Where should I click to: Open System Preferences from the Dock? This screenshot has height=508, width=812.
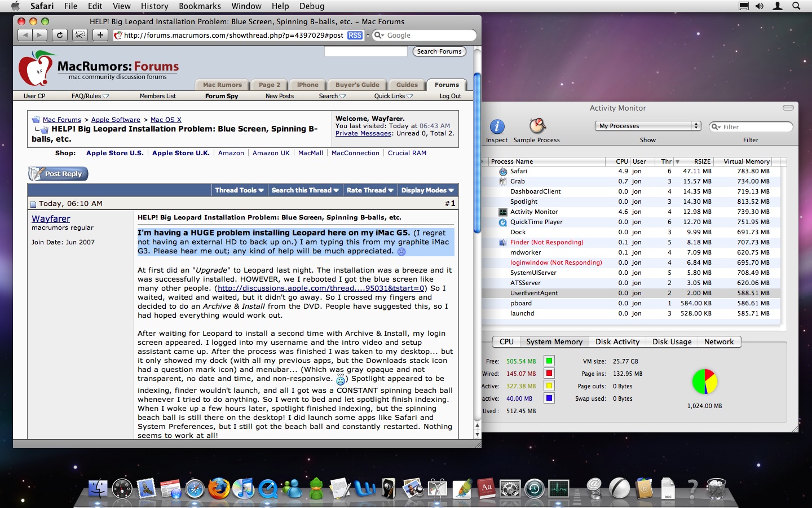pyautogui.click(x=510, y=489)
